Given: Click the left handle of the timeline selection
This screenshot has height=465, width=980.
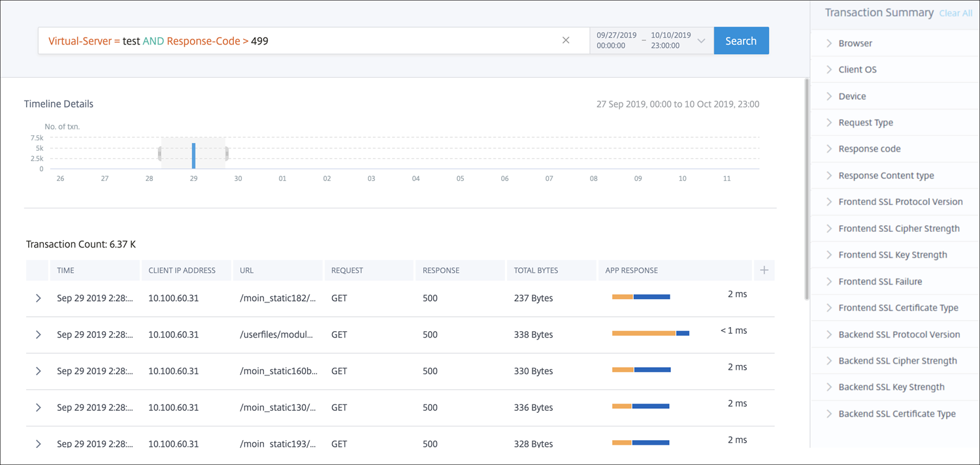Looking at the screenshot, I should [160, 153].
